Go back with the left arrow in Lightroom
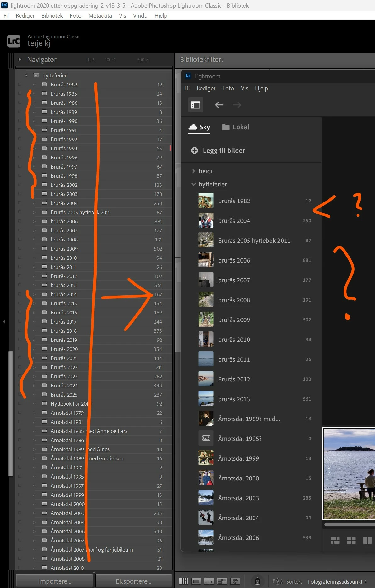Screen dimensions: 375x588 (219, 105)
